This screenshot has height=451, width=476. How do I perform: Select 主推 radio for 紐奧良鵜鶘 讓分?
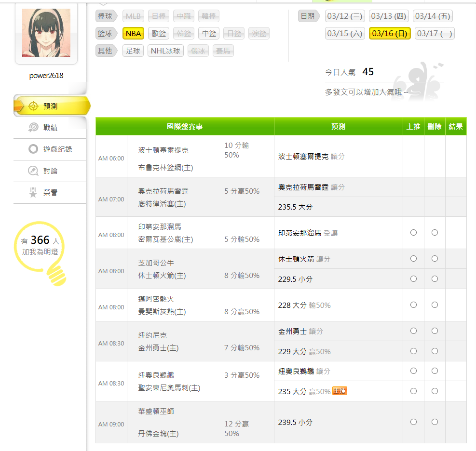(413, 371)
